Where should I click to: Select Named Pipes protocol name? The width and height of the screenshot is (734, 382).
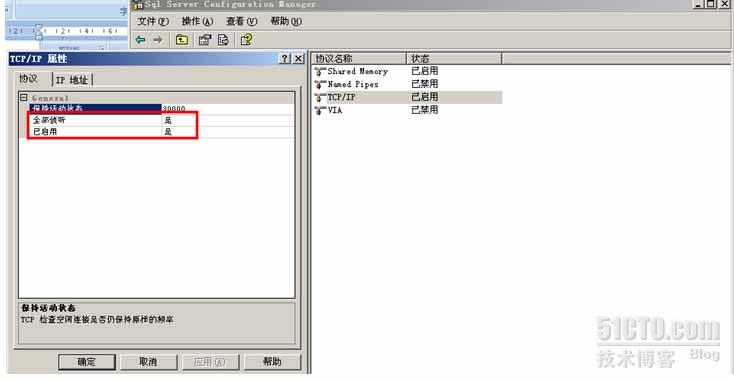(x=353, y=84)
